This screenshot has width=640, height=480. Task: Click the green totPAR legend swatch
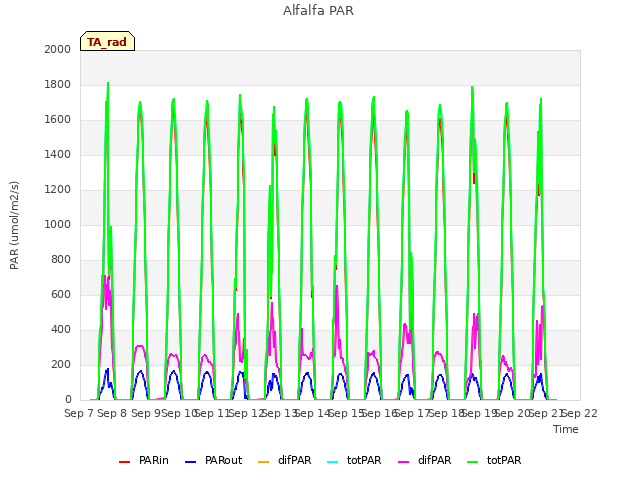click(473, 462)
